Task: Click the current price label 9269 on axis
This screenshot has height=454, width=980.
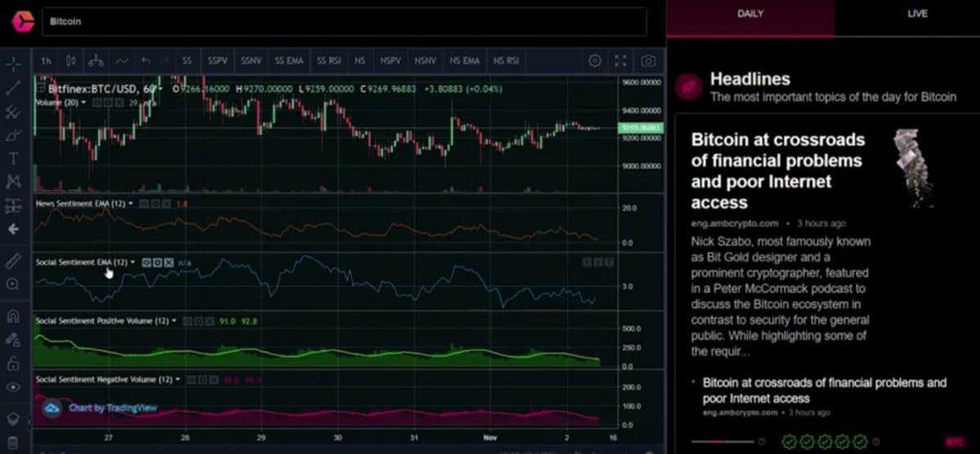Action: 640,127
